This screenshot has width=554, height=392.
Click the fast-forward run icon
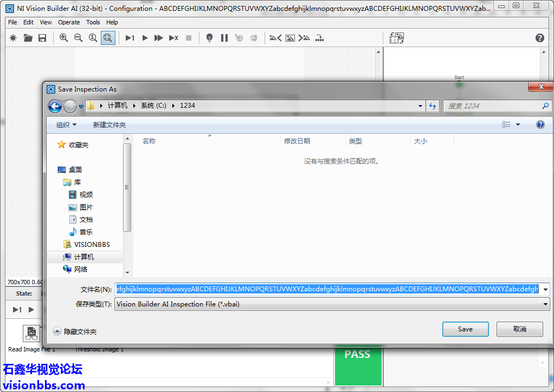click(159, 38)
